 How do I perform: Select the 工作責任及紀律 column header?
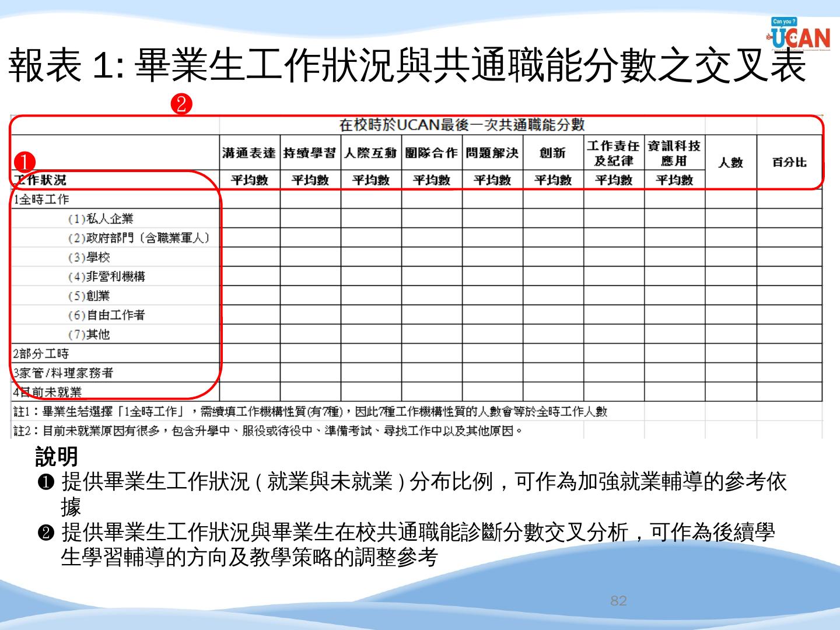(614, 153)
